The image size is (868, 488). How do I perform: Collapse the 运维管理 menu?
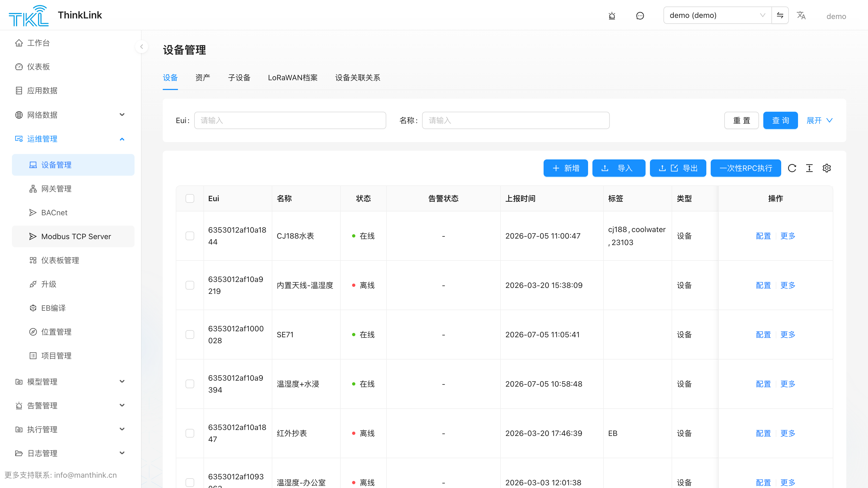[x=73, y=139]
